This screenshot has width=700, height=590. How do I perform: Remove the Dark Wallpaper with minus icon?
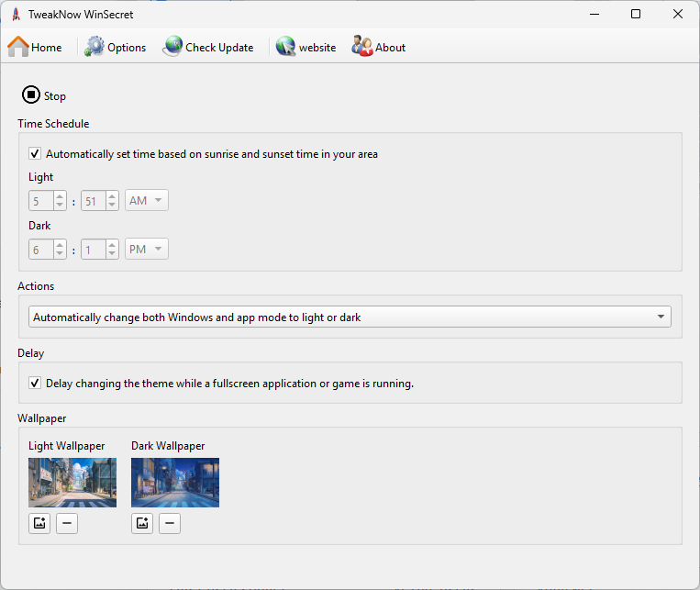170,524
